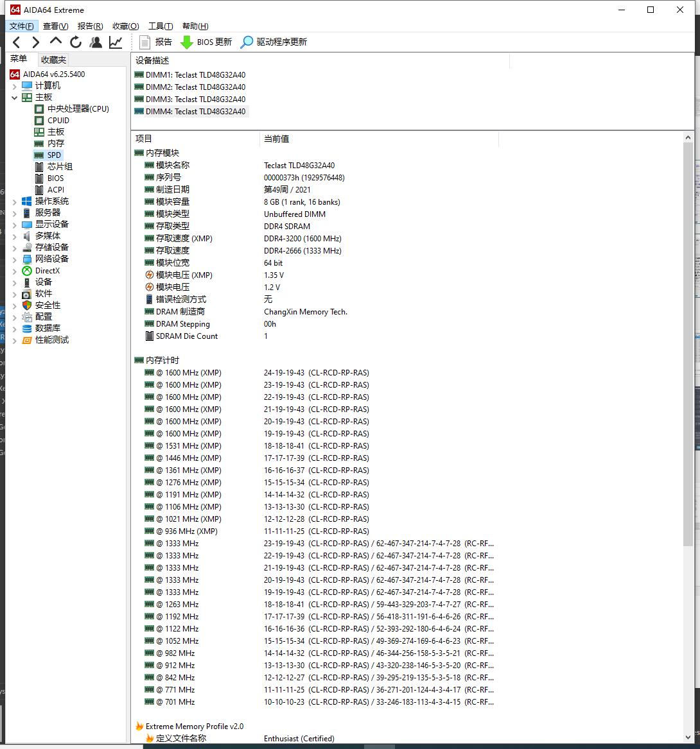Screen dimensions: 700x749
Task: Click the Forward navigation arrow
Action: pos(35,42)
